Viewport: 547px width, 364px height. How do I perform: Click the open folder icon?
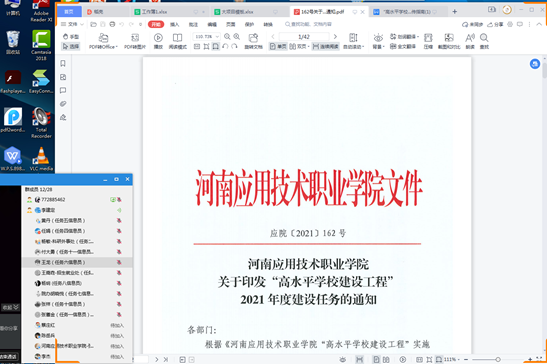(x=93, y=24)
